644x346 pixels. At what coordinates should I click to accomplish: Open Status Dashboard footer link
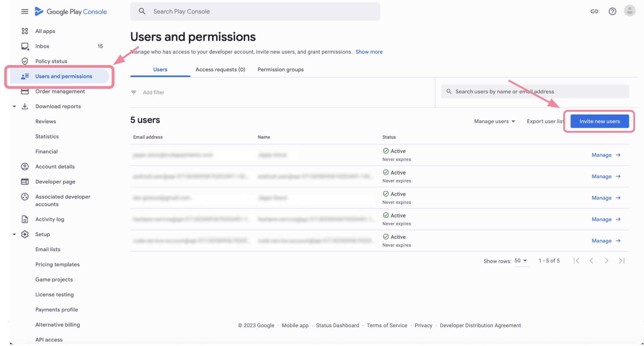tap(337, 325)
